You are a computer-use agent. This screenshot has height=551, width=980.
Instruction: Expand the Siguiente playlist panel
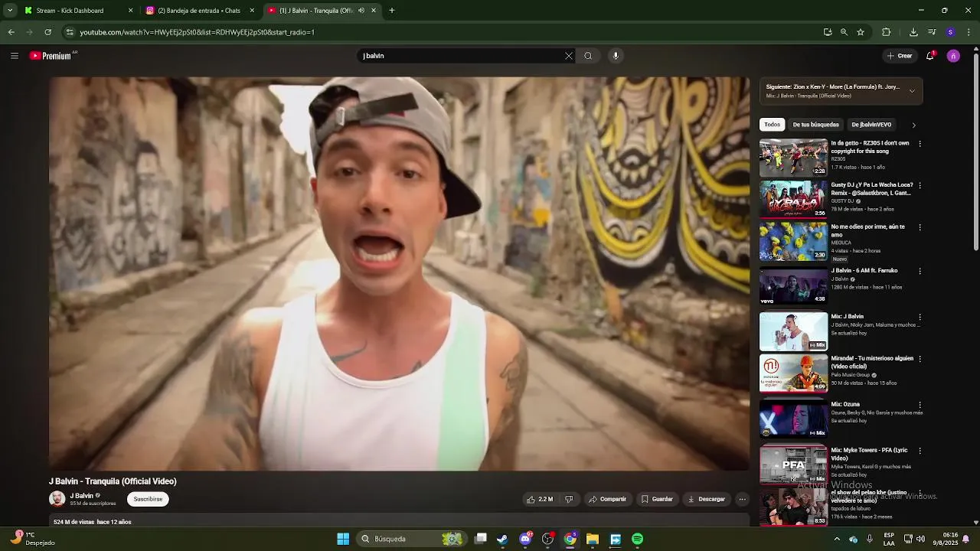pyautogui.click(x=912, y=91)
